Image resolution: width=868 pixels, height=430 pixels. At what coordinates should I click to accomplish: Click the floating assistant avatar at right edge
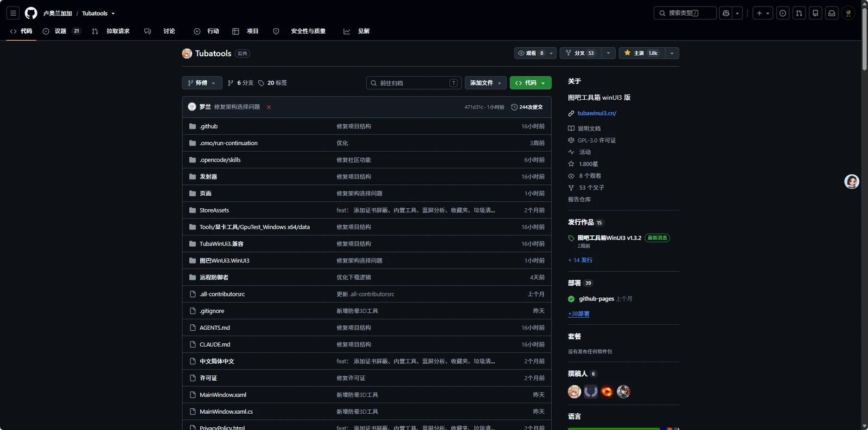[852, 182]
